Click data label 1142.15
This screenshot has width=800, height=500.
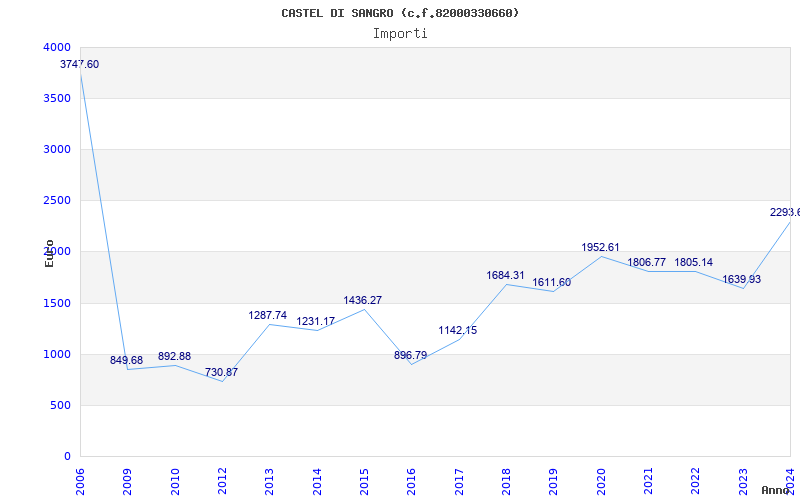(458, 330)
